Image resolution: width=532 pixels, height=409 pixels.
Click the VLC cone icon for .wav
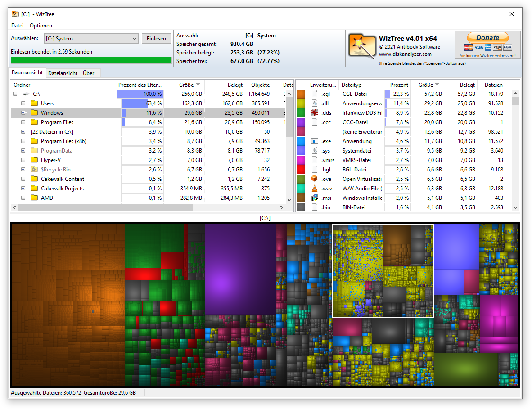pos(314,189)
